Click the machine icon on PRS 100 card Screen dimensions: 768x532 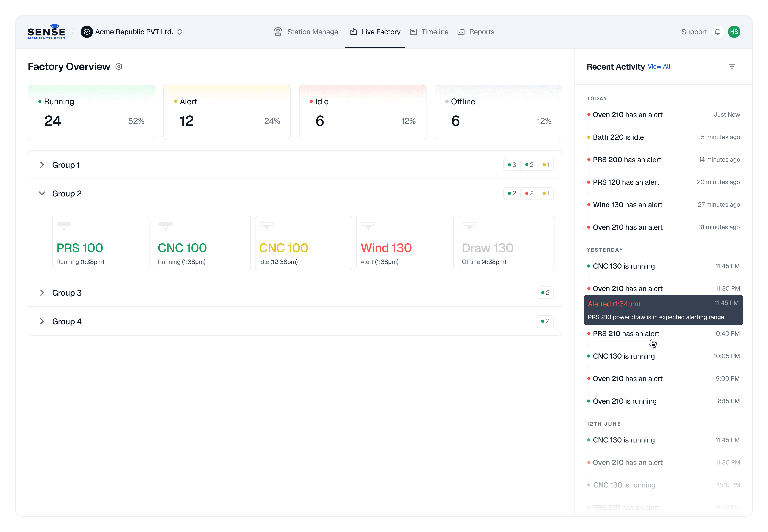pos(64,227)
